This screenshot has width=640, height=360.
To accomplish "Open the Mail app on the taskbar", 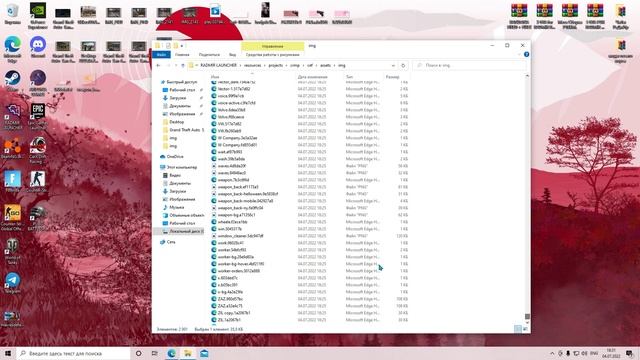I will point(204,353).
